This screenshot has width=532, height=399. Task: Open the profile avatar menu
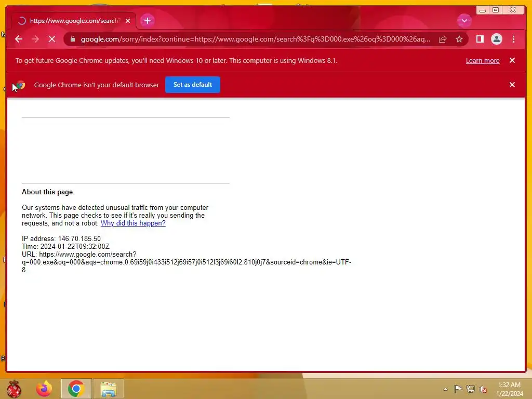click(496, 39)
